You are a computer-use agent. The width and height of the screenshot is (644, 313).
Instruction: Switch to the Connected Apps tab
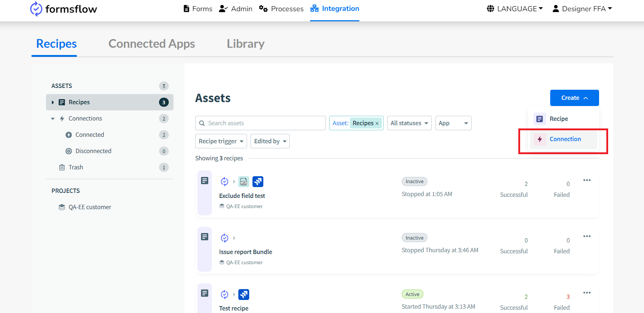pyautogui.click(x=152, y=44)
